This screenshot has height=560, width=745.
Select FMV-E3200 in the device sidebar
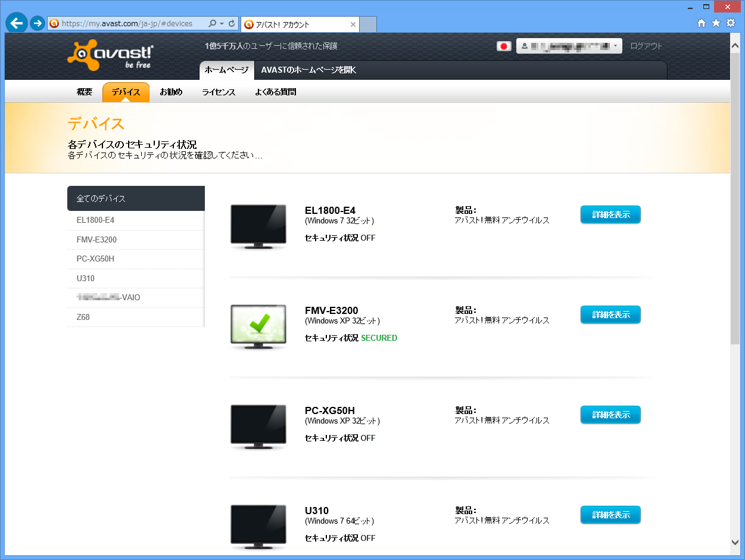click(x=136, y=239)
